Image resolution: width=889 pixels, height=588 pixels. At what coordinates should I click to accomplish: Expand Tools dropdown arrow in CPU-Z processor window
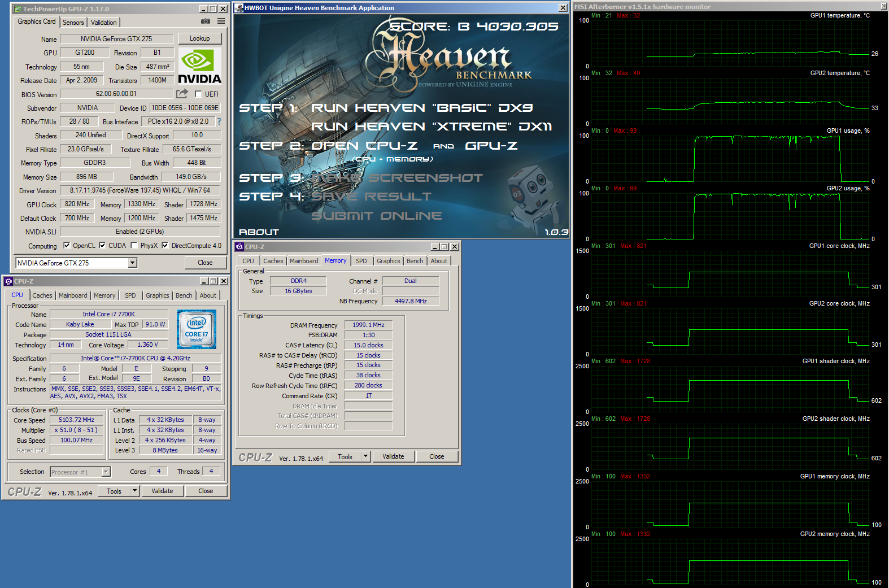134,491
